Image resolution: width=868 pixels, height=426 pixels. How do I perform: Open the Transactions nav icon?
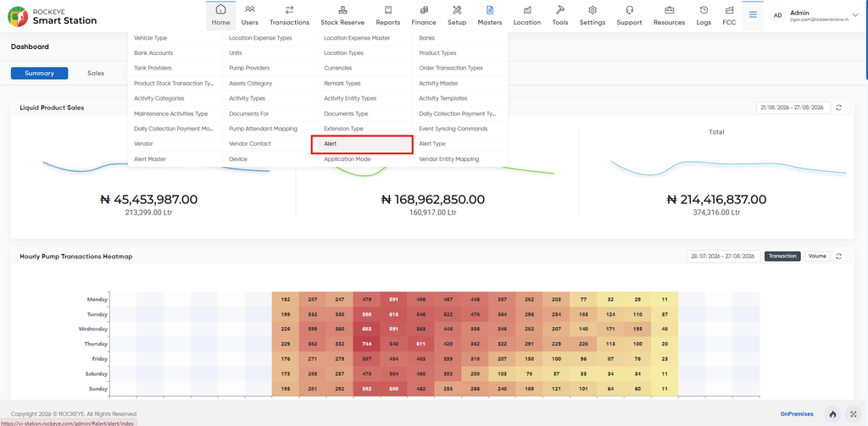click(290, 10)
